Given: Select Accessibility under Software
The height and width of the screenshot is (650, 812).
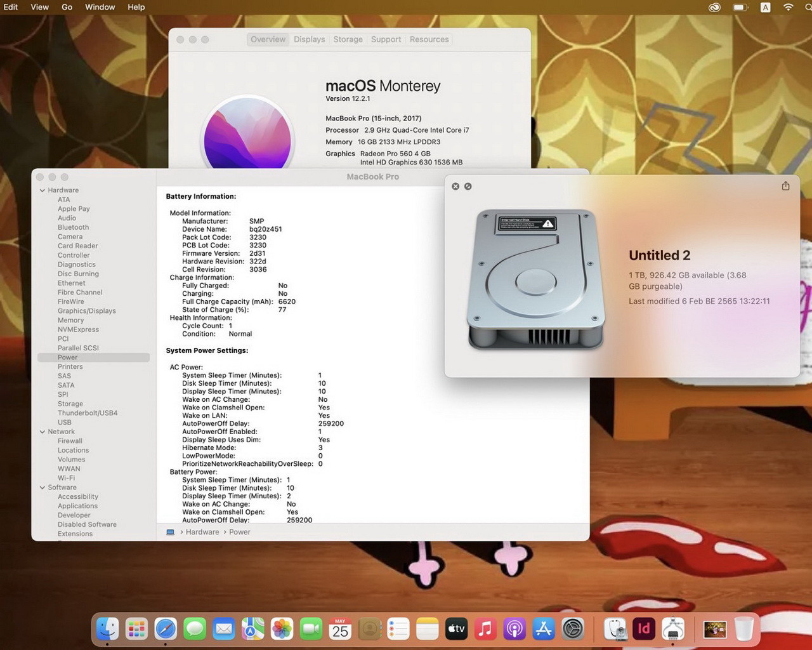Looking at the screenshot, I should (78, 497).
